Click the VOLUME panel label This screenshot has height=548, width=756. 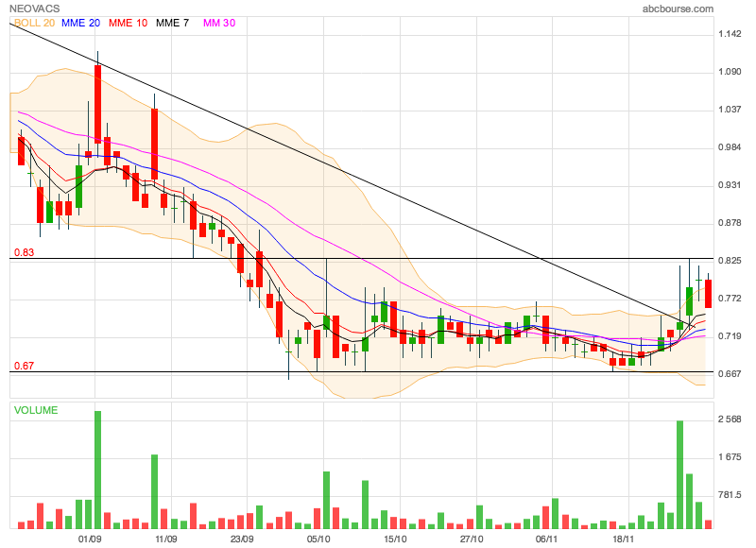(x=36, y=410)
